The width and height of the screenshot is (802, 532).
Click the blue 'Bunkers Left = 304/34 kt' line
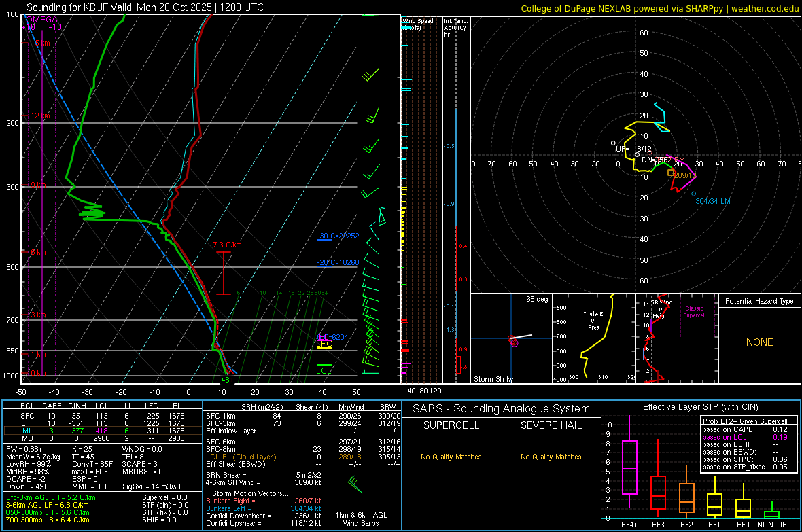click(x=264, y=508)
